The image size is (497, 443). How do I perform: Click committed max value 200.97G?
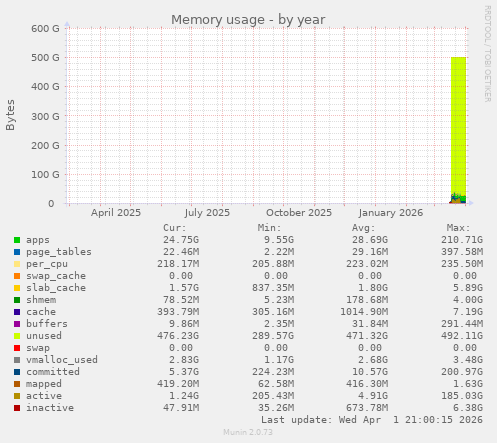point(462,372)
